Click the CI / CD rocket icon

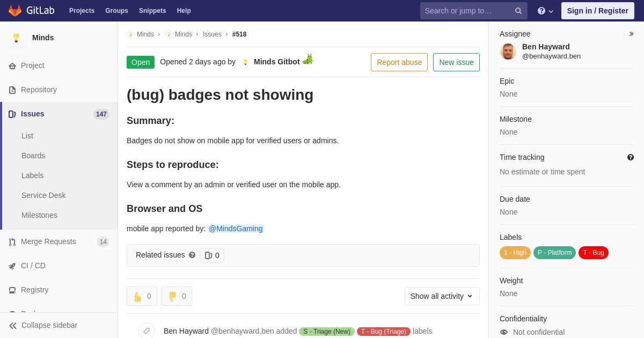coord(12,266)
